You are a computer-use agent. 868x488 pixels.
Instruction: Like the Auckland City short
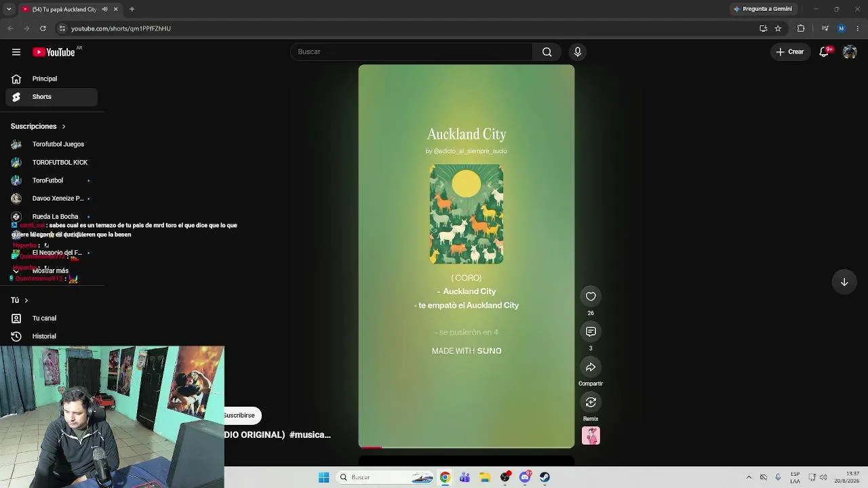(591, 296)
